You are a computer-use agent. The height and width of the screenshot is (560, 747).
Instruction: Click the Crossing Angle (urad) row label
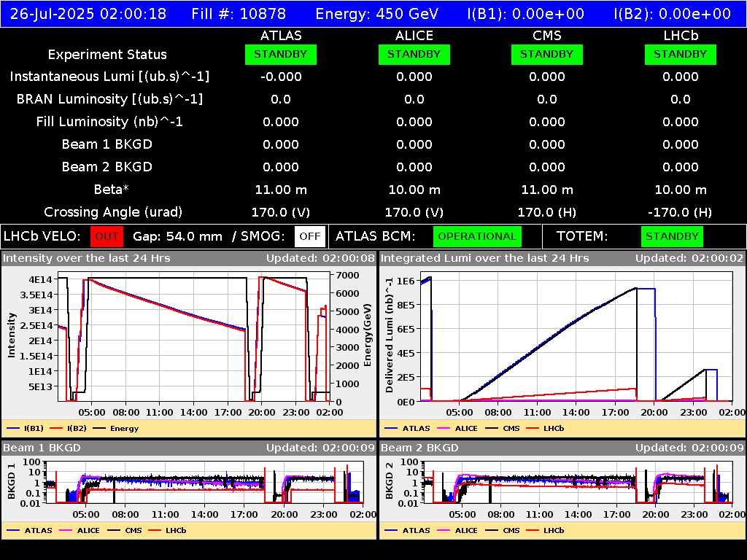(113, 212)
